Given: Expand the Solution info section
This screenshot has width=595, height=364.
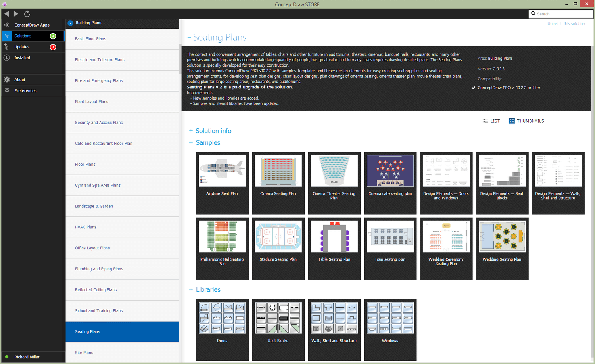Looking at the screenshot, I should point(191,131).
